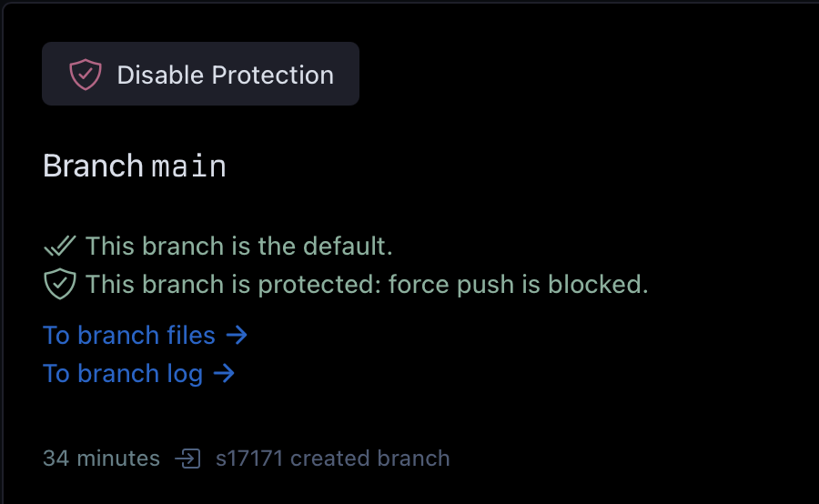
Task: Click the force push is blocked phrase
Action: [518, 285]
